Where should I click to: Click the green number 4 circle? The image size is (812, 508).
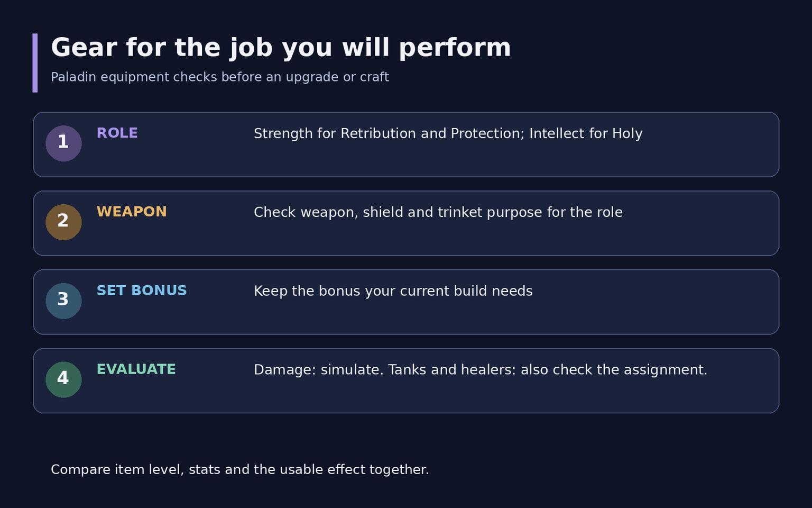click(x=63, y=380)
